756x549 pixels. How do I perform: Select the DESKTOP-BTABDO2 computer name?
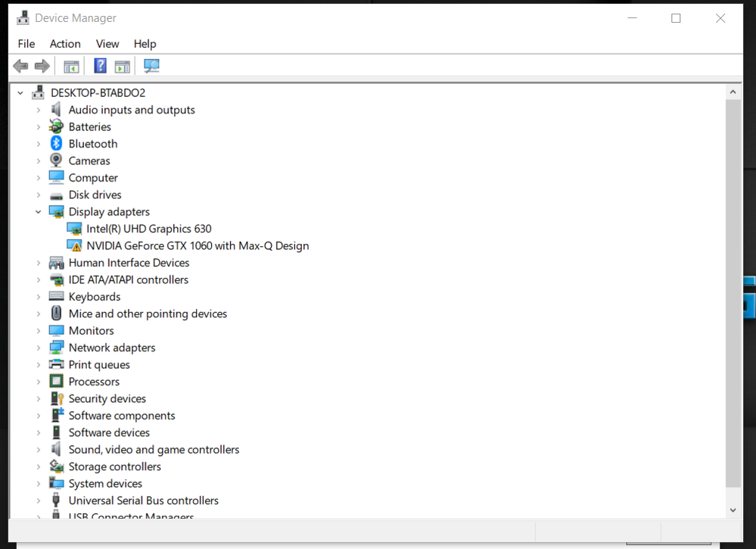pyautogui.click(x=98, y=92)
